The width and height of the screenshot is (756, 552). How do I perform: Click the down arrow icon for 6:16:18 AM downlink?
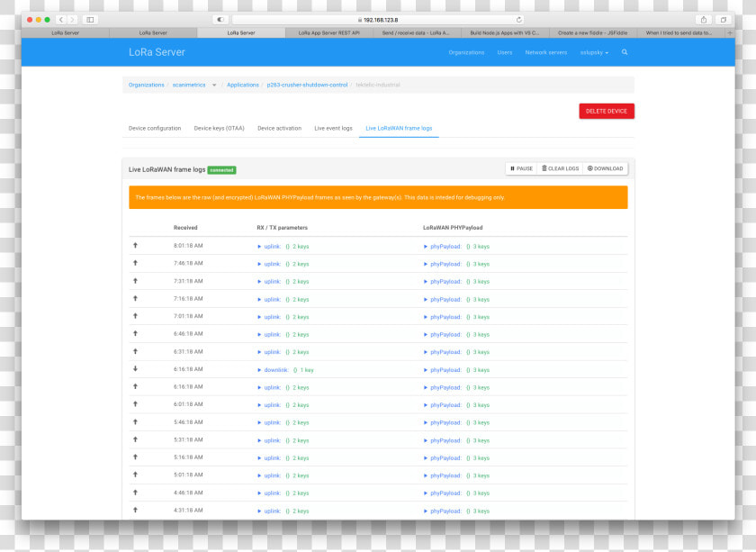[x=136, y=369]
